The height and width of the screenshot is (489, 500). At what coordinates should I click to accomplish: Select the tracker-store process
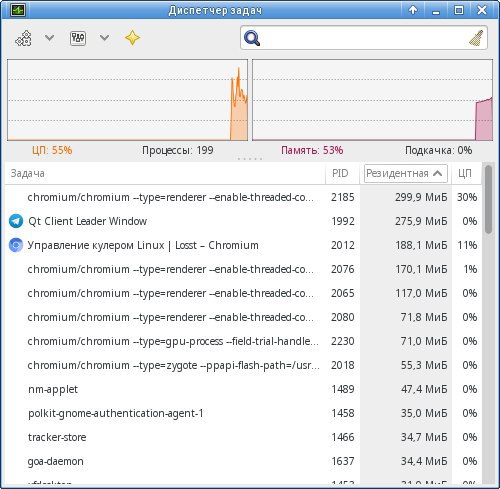pyautogui.click(x=243, y=437)
